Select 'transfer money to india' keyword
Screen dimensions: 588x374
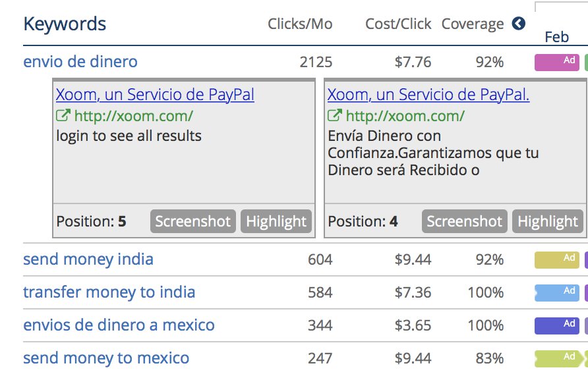(x=109, y=292)
